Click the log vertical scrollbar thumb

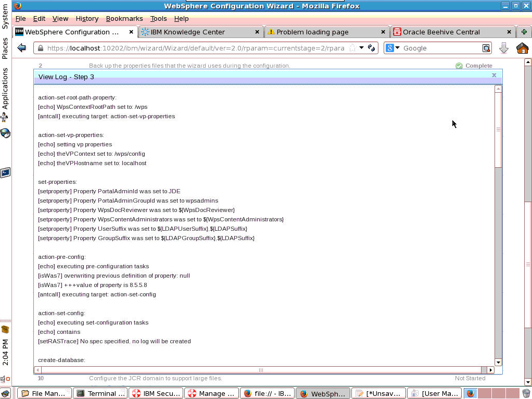click(x=498, y=130)
